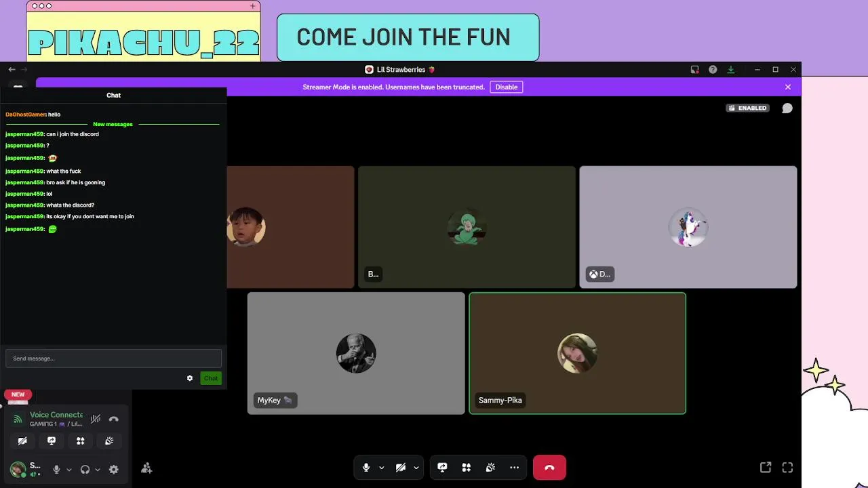
Task: Mute microphone in the call control bar
Action: (366, 468)
